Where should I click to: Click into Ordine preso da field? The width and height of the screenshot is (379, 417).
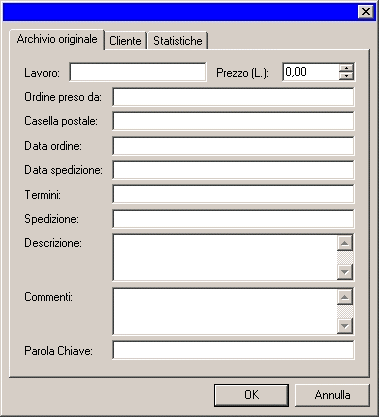(x=233, y=97)
